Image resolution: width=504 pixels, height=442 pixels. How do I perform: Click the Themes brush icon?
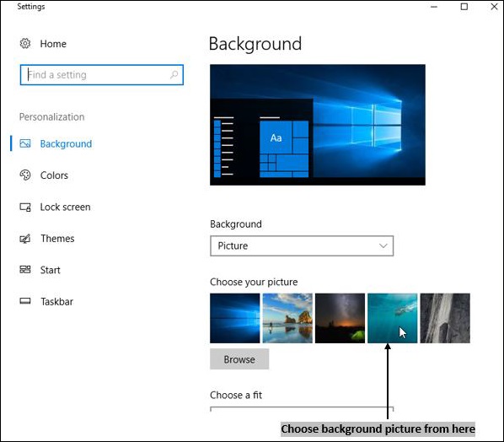click(x=25, y=239)
